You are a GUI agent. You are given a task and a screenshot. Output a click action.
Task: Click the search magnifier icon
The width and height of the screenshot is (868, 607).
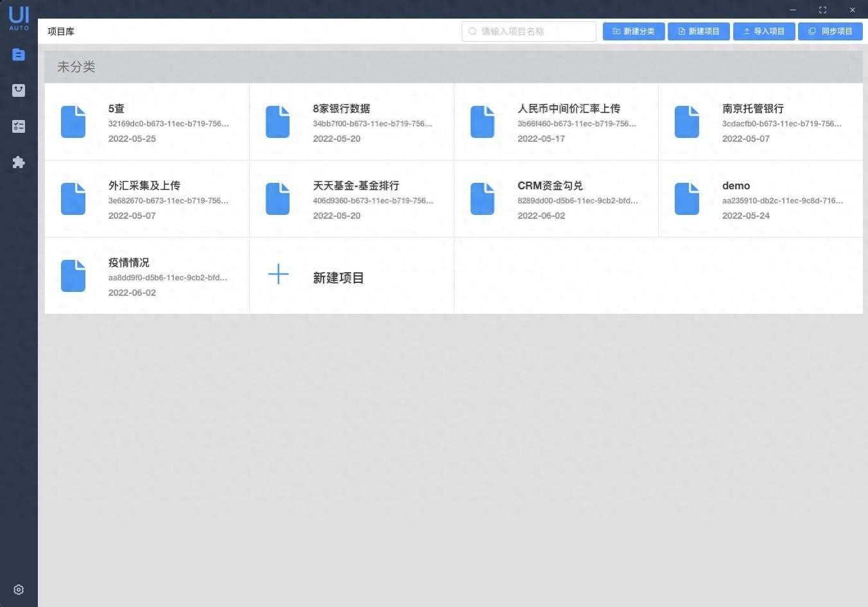[x=473, y=31]
